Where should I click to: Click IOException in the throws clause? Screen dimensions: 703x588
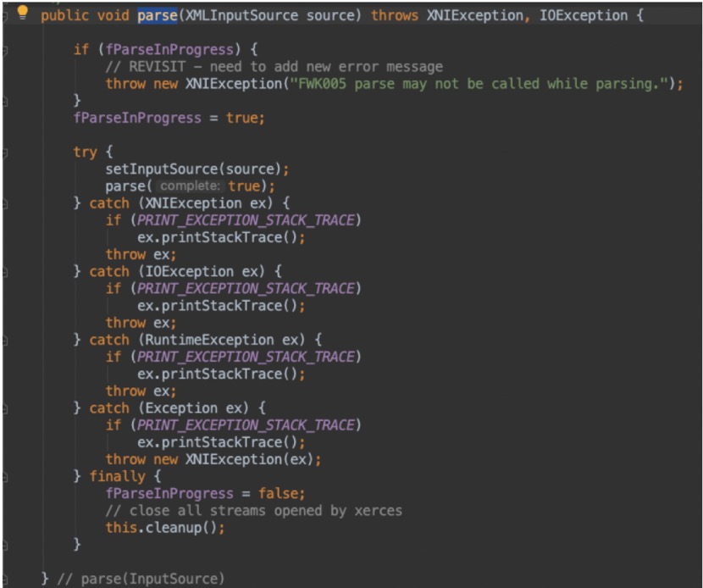[584, 16]
